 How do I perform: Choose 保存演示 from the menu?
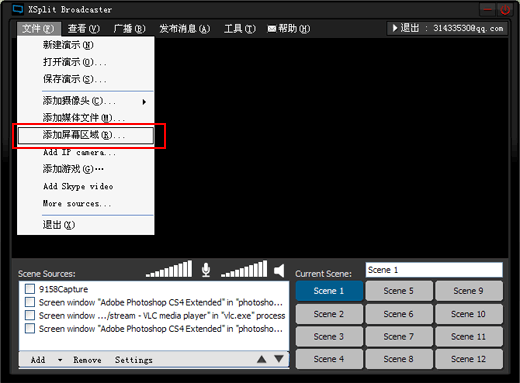click(86, 79)
